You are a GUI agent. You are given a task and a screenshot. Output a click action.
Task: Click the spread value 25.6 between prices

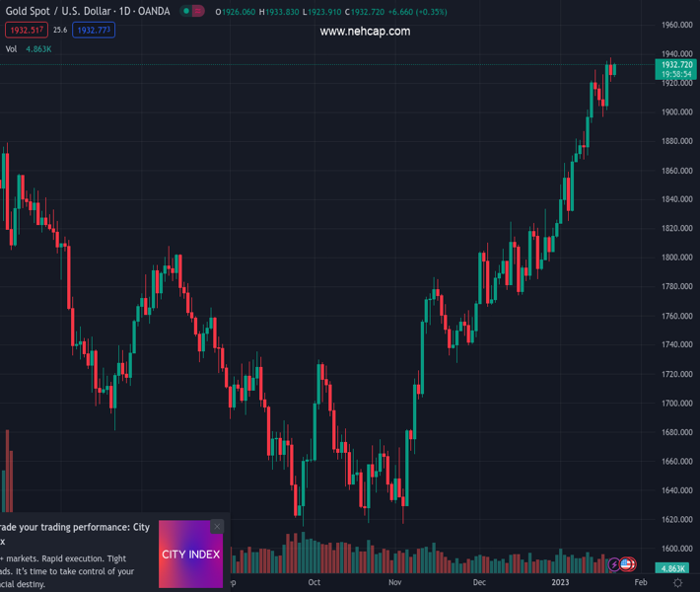pyautogui.click(x=60, y=31)
